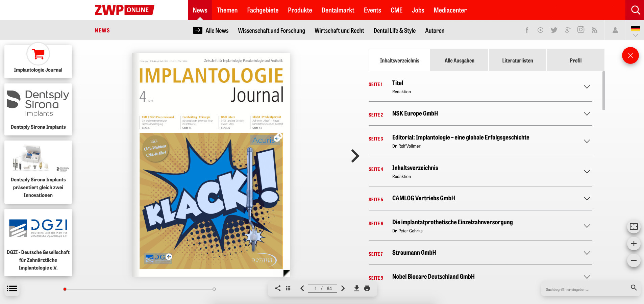Zoom out with the minus button
Viewport: 644px width, 304px height.
tap(634, 260)
